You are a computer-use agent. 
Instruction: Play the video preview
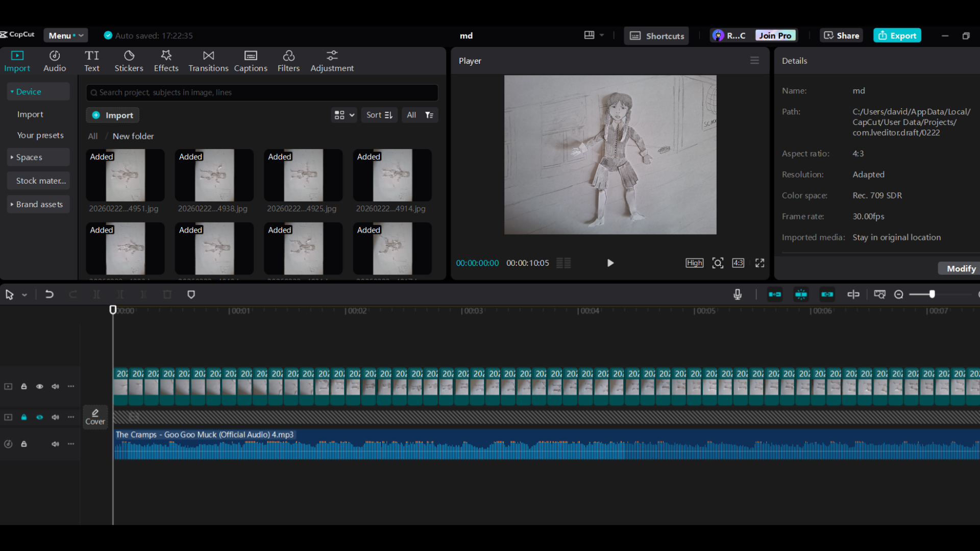pos(610,263)
